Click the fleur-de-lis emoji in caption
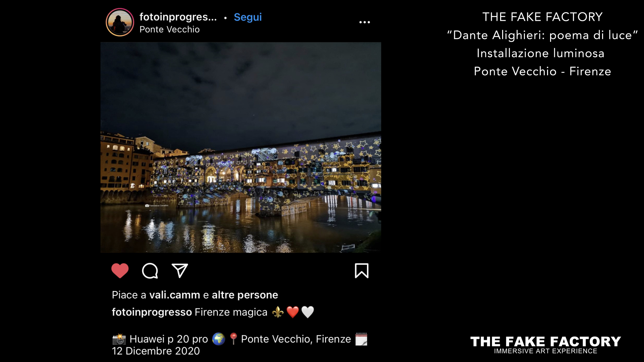The height and width of the screenshot is (362, 644). (x=278, y=312)
